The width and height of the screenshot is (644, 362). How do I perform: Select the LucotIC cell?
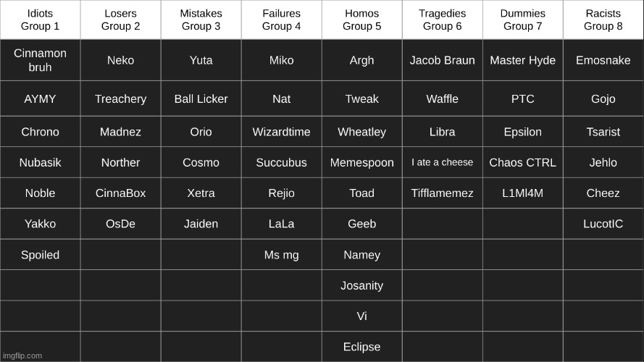pyautogui.click(x=603, y=224)
